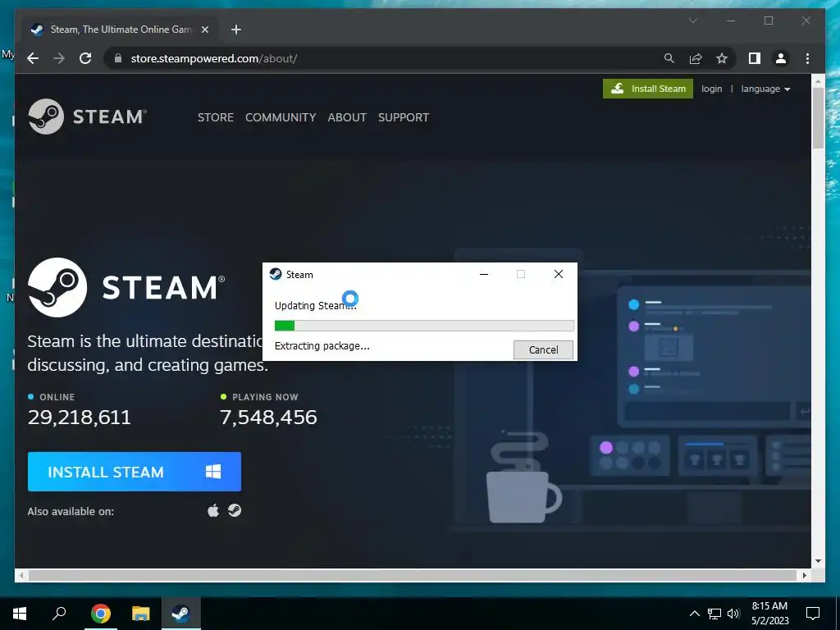The width and height of the screenshot is (840, 630).
Task: Open the login link
Action: (x=711, y=89)
